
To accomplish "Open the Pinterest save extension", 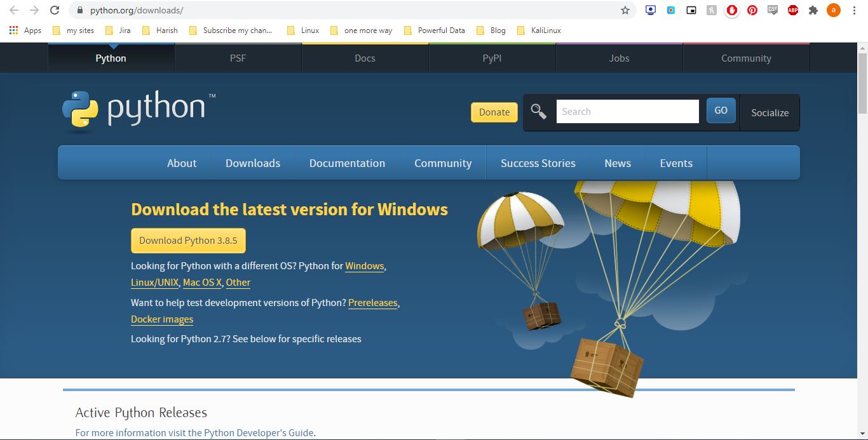I will tap(752, 10).
